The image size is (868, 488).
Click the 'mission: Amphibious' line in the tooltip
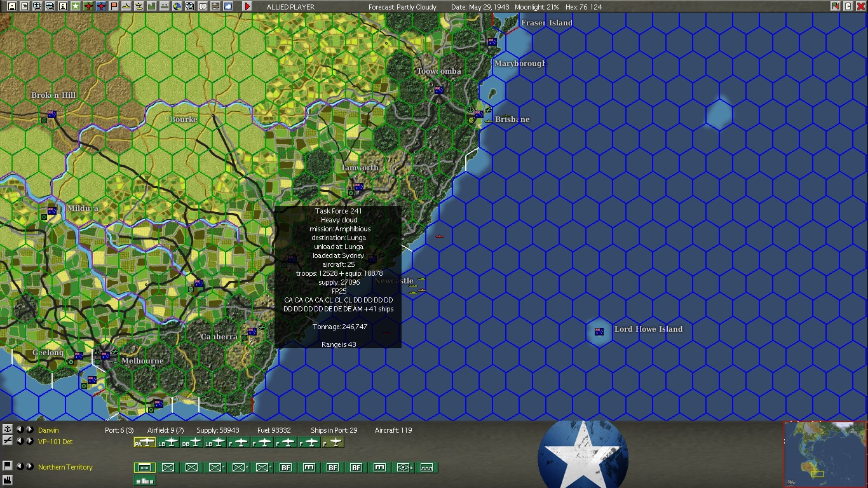tap(340, 229)
